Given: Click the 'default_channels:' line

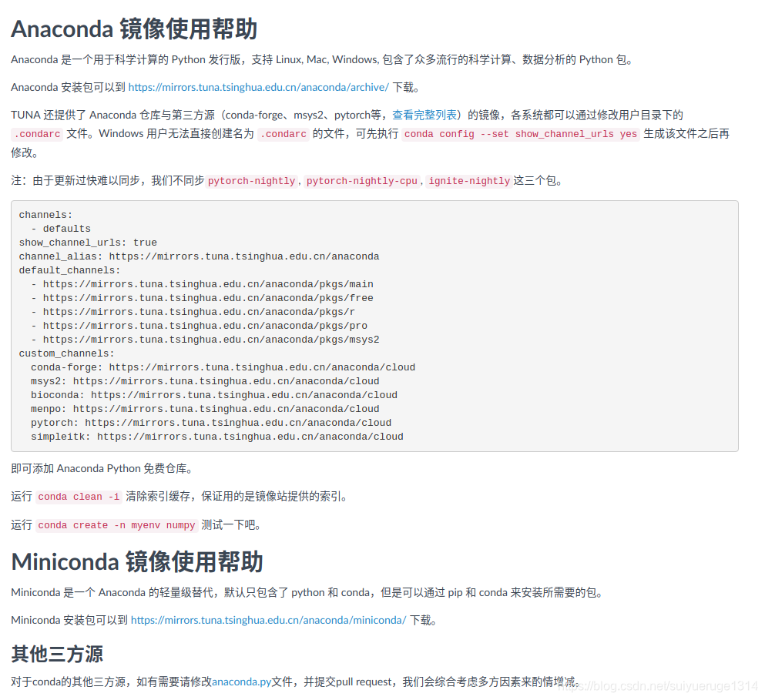Looking at the screenshot, I should pos(69,270).
